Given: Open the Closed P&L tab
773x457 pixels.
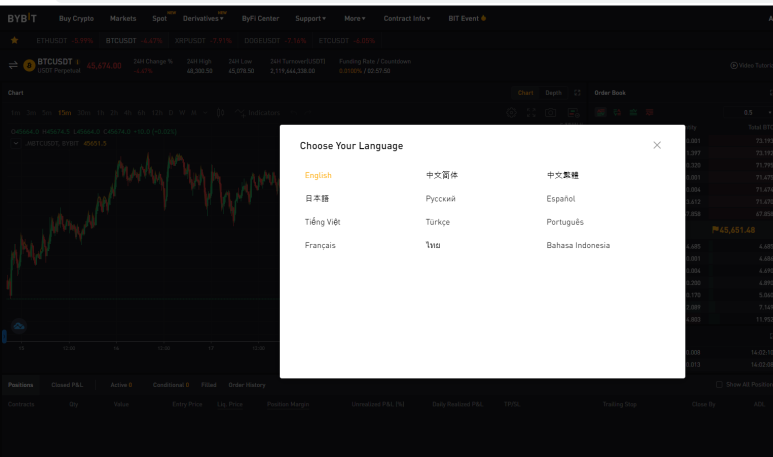Looking at the screenshot, I should point(67,385).
